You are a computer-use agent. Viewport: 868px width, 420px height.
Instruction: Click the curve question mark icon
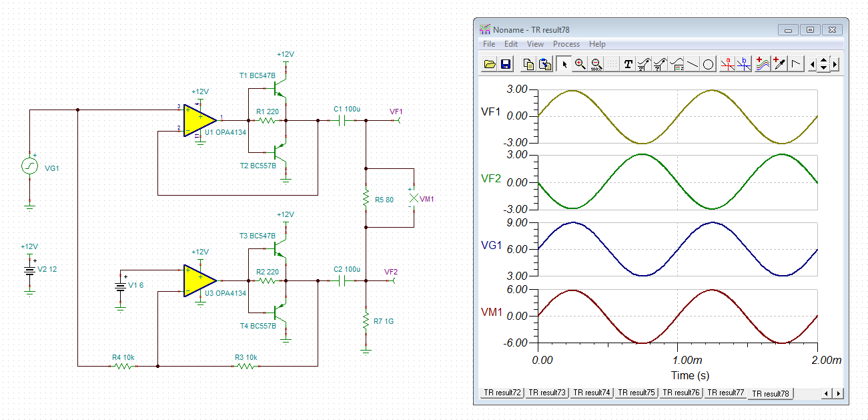click(660, 64)
